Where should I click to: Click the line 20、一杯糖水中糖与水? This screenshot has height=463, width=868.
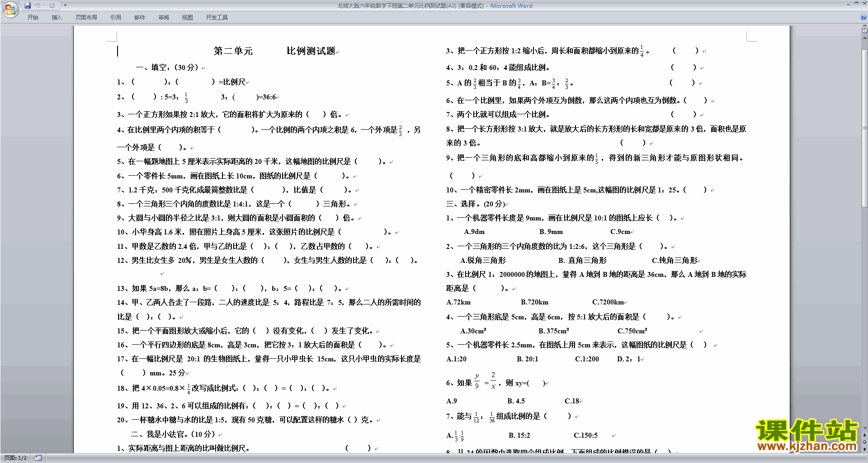245,420
